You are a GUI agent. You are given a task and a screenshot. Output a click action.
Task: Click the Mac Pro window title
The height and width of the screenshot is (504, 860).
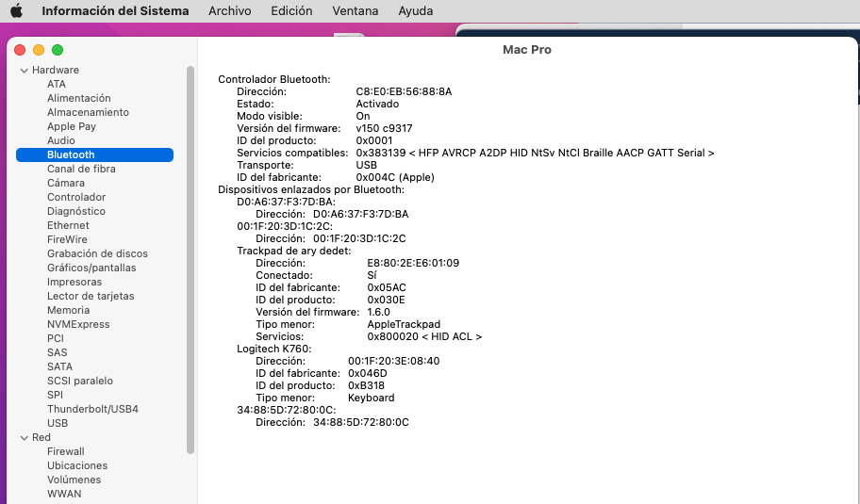[527, 50]
